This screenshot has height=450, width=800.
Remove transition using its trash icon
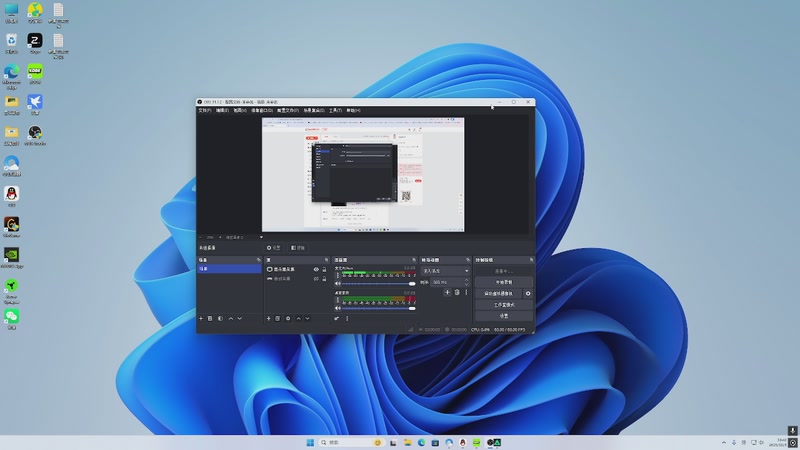click(x=457, y=292)
